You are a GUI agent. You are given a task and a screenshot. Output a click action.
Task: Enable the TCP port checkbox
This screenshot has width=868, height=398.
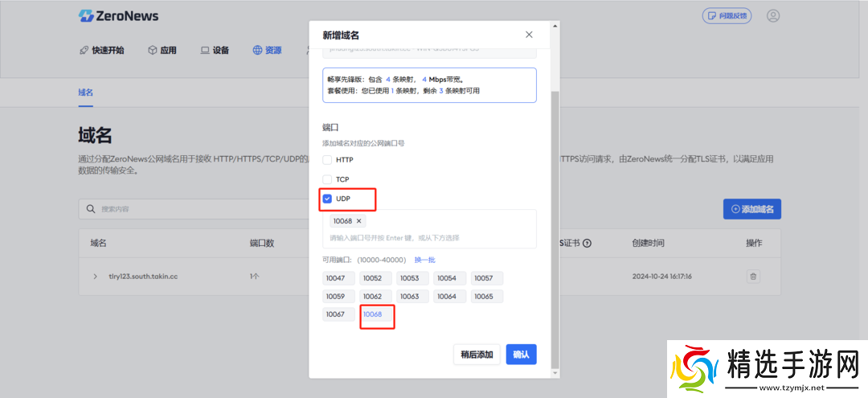pyautogui.click(x=327, y=179)
